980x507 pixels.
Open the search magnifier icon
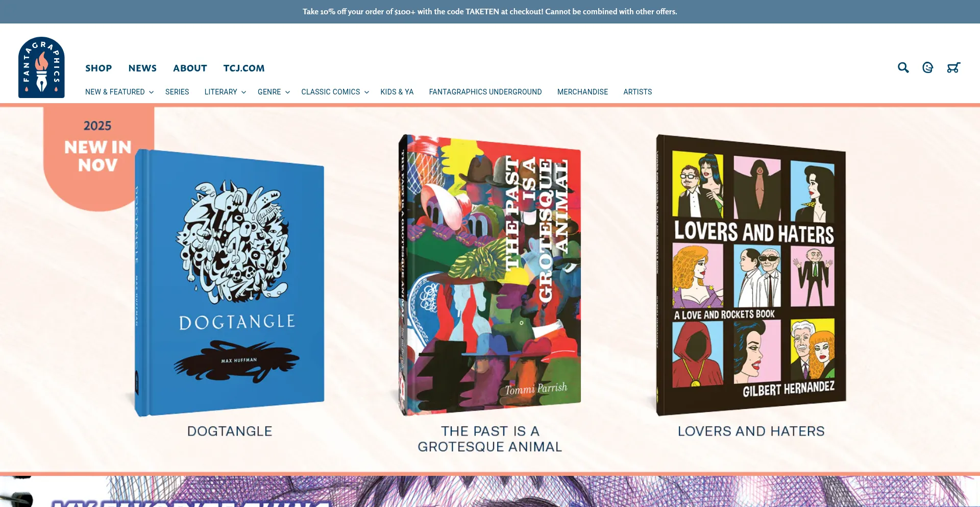click(x=903, y=67)
